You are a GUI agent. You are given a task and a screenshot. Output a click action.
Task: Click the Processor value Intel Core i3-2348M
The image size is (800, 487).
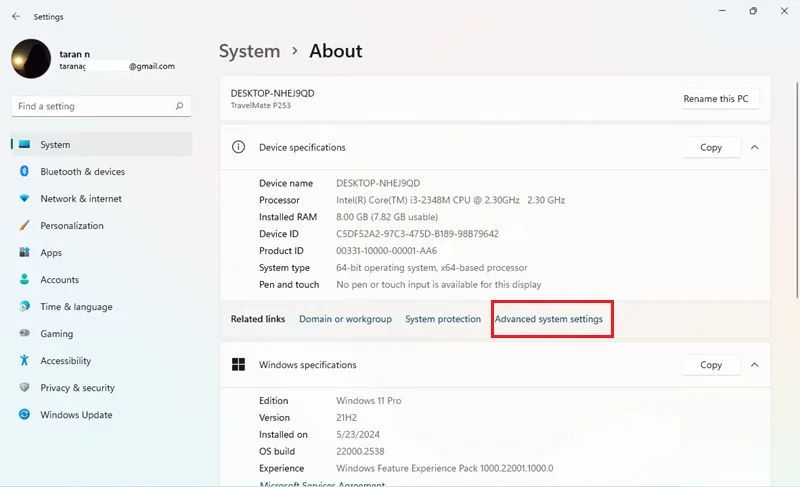(450, 200)
